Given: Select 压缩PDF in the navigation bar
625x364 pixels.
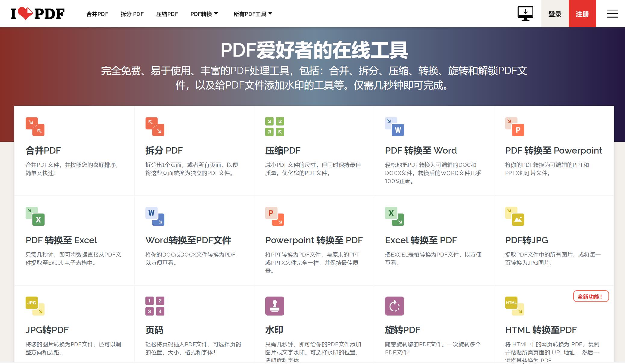Looking at the screenshot, I should (x=167, y=14).
